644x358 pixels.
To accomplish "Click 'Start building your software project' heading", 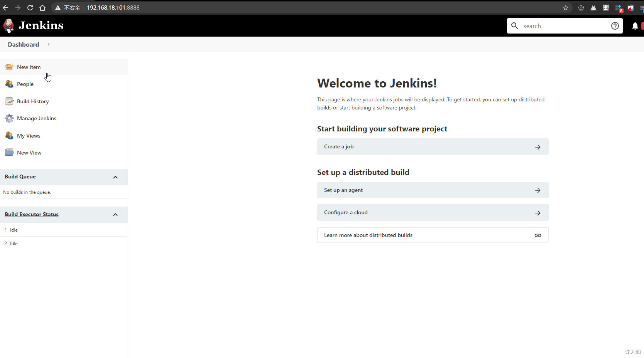I will [382, 129].
